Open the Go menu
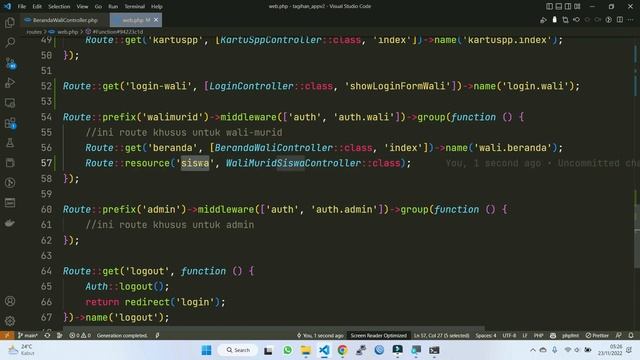 pyautogui.click(x=98, y=7)
